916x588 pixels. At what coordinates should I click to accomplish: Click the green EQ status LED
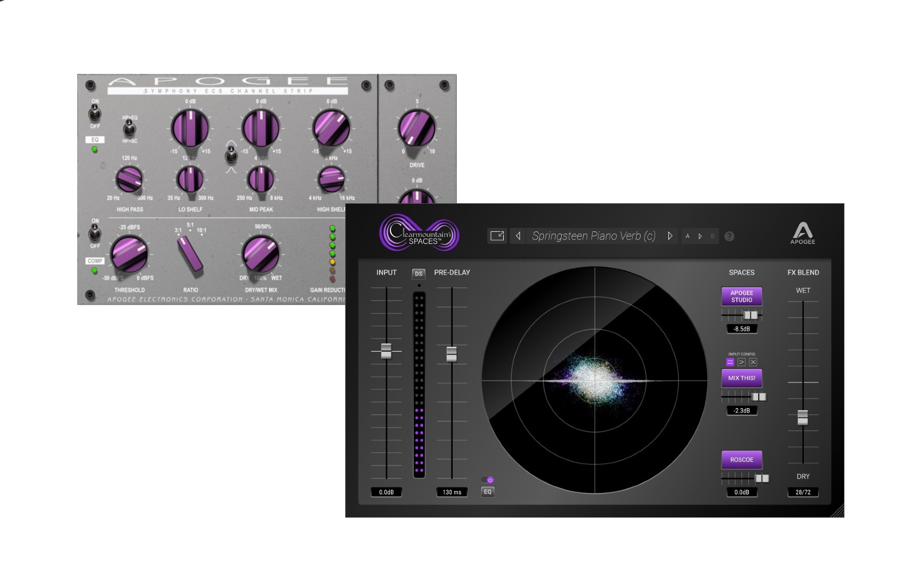[x=94, y=149]
